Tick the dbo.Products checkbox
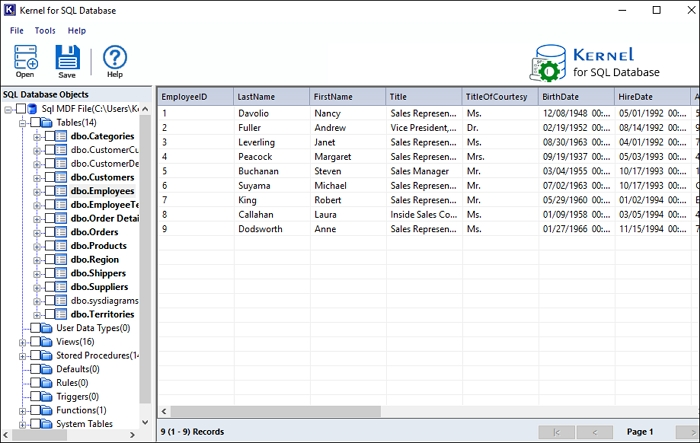 point(50,246)
